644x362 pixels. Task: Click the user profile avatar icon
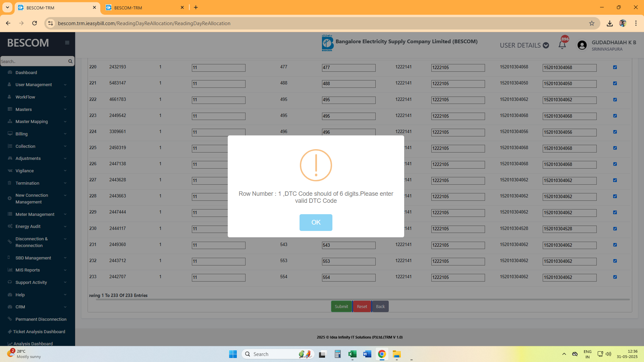click(582, 45)
